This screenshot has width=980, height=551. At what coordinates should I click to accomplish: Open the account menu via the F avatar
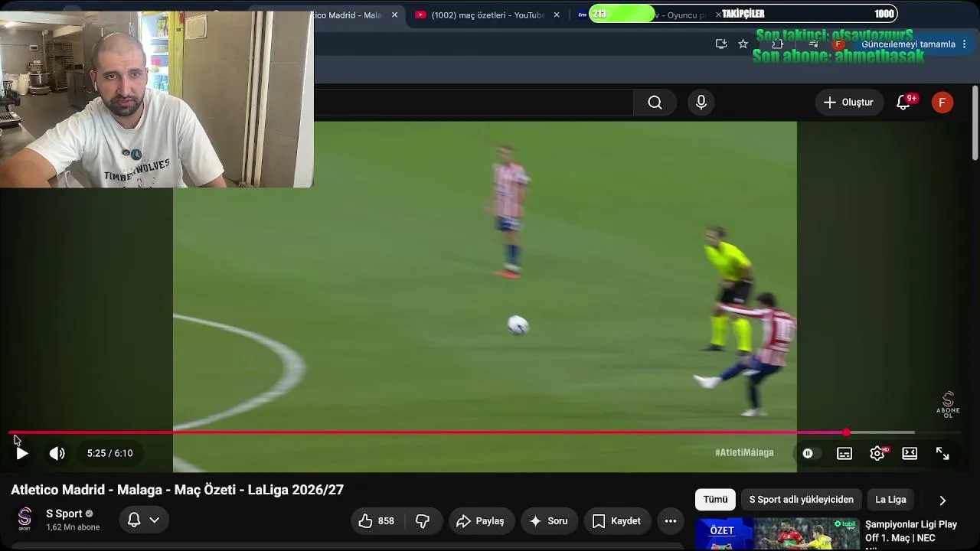pyautogui.click(x=942, y=103)
